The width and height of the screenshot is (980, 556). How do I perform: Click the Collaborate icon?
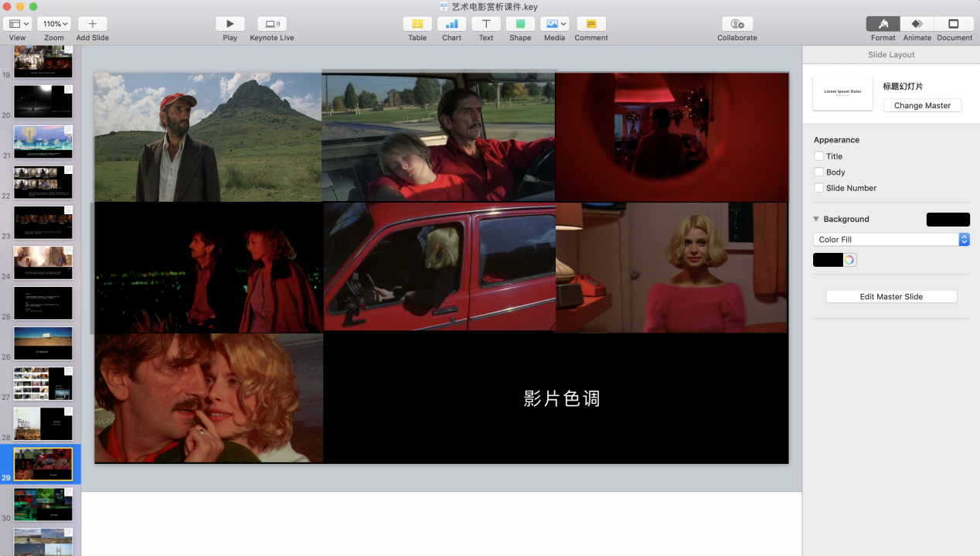click(x=737, y=24)
